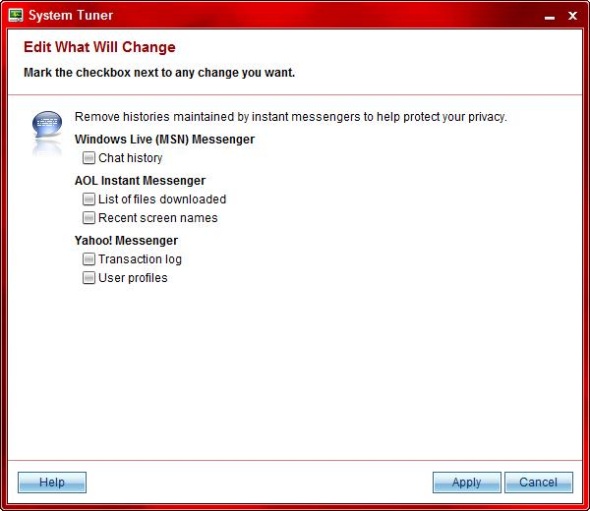This screenshot has width=590, height=511.
Task: Select the Yahoo! Messenger heading
Action: click(126, 240)
